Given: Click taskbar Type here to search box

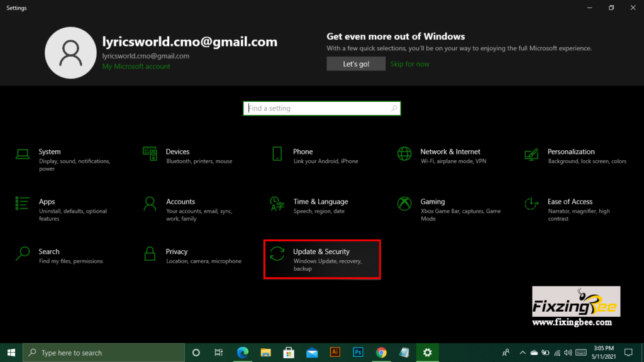Looking at the screenshot, I should tap(104, 353).
